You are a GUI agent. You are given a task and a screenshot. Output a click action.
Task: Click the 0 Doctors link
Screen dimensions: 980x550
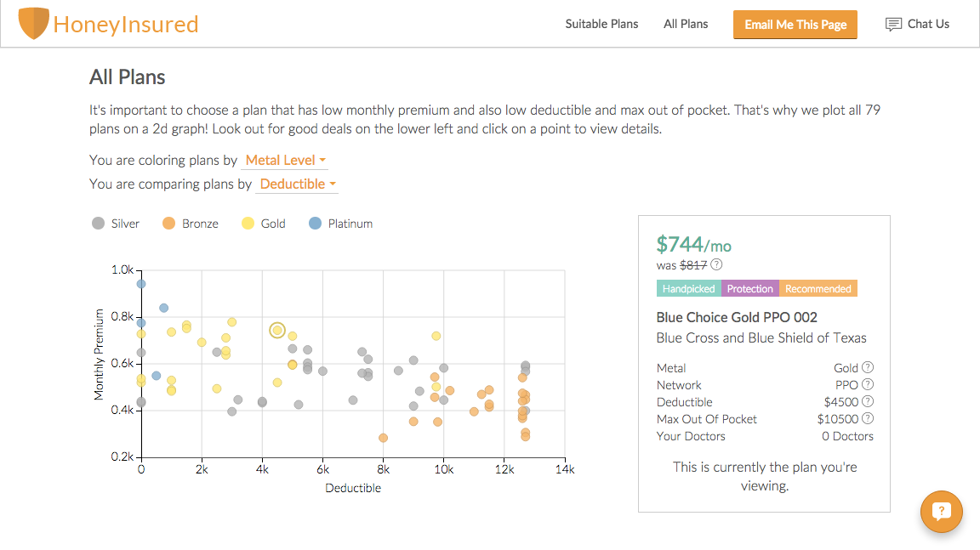[847, 436]
